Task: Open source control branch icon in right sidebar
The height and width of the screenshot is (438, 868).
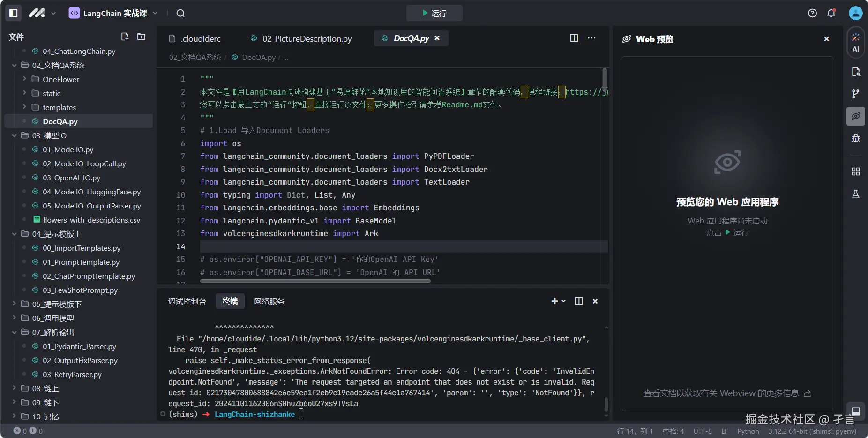Action: 855,94
